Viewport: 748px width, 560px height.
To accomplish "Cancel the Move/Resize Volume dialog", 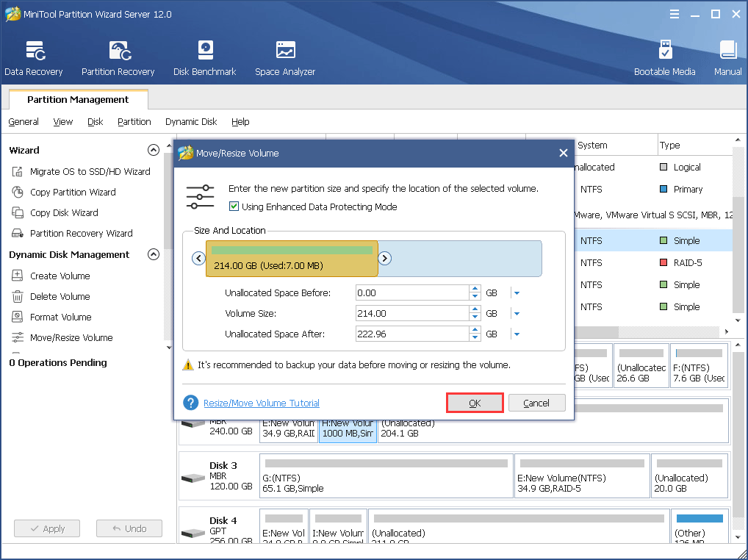I will point(536,403).
